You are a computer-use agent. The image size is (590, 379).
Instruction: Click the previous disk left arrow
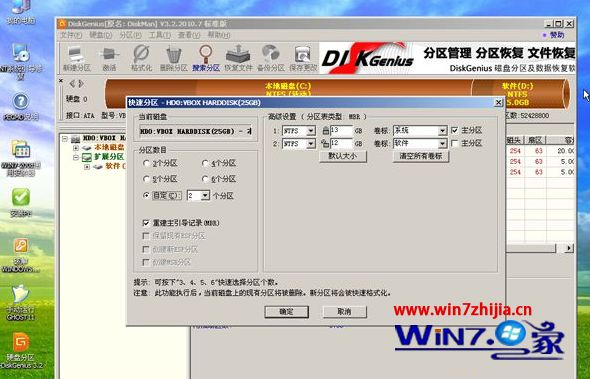[x=72, y=84]
